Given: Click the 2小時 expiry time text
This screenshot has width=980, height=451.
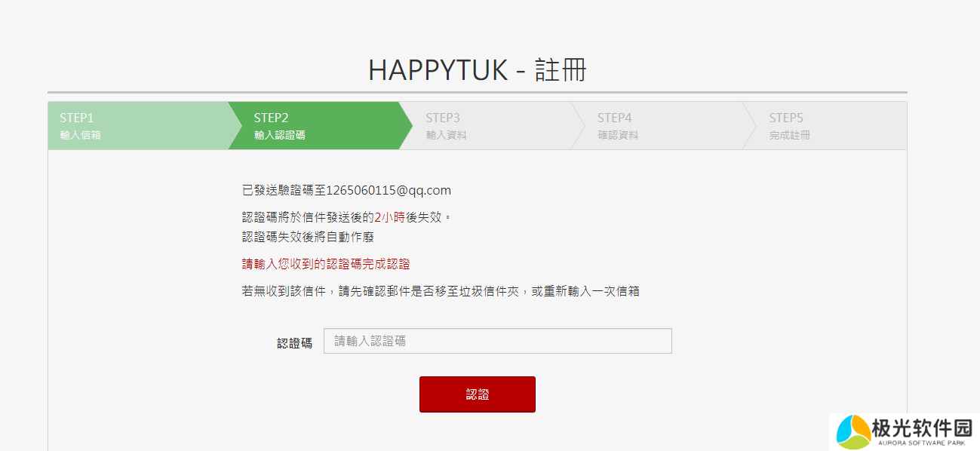Looking at the screenshot, I should click(390, 217).
